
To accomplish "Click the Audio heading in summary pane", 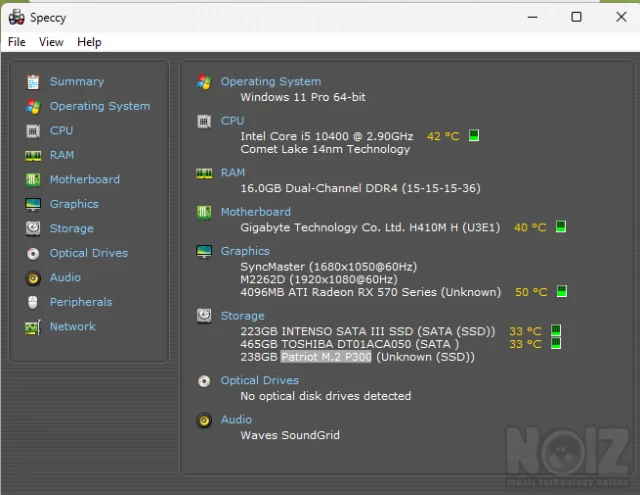I will click(x=236, y=420).
